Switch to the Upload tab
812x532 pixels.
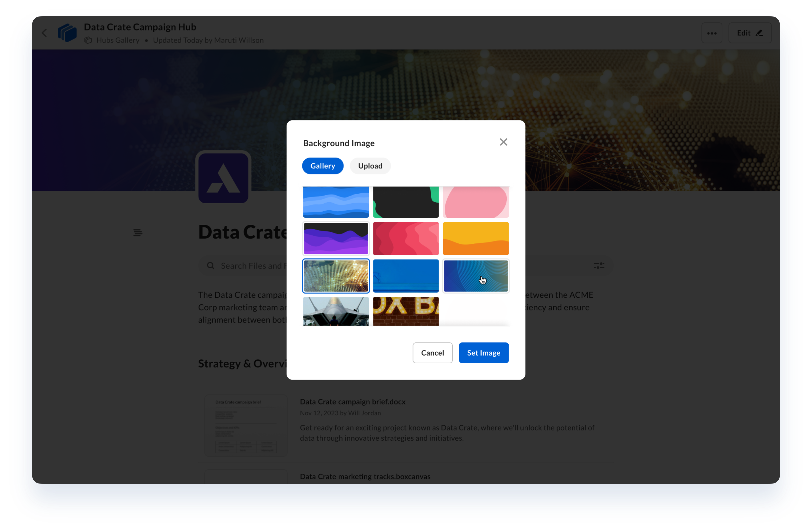click(370, 166)
